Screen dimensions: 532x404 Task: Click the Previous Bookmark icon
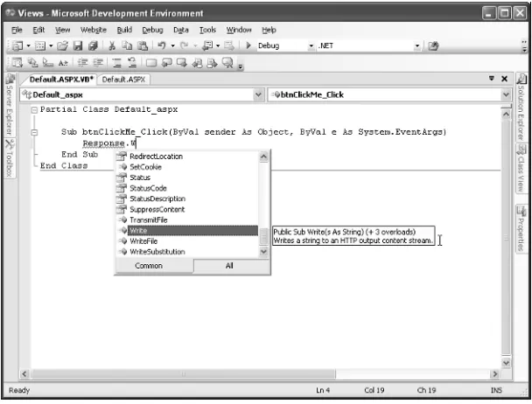click(166, 62)
